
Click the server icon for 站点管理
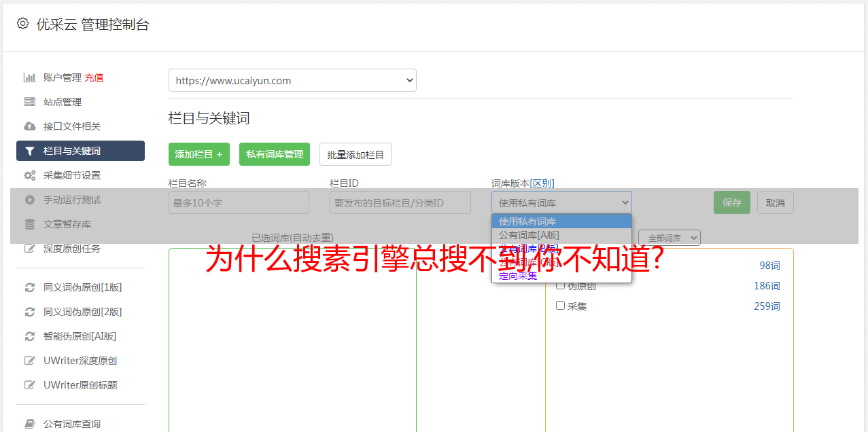point(30,102)
